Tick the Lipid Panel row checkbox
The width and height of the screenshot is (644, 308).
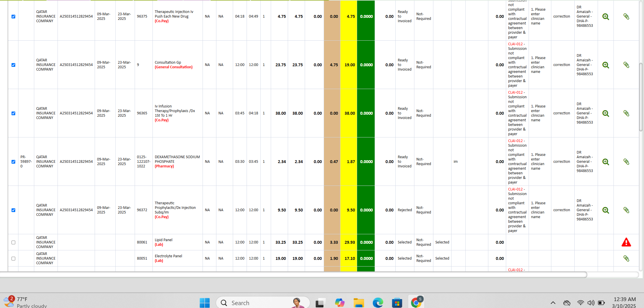(x=13, y=243)
